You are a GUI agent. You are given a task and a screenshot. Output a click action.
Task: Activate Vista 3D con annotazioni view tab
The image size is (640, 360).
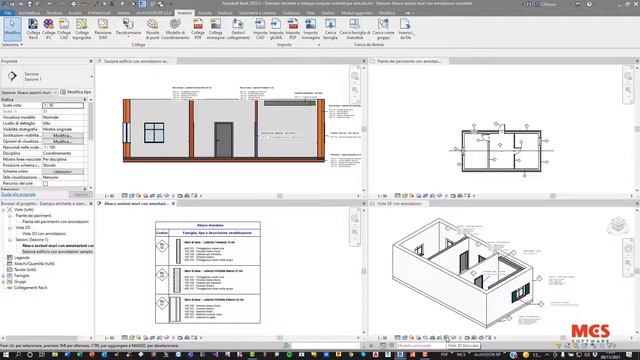tap(399, 203)
